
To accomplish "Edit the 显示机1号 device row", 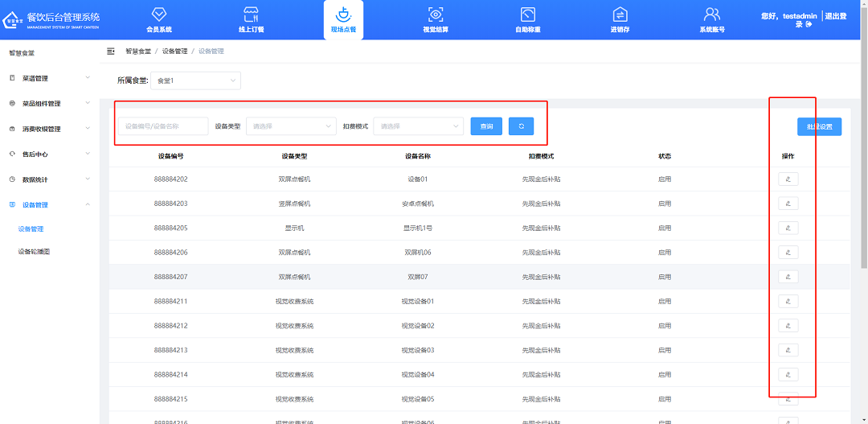I will 788,228.
